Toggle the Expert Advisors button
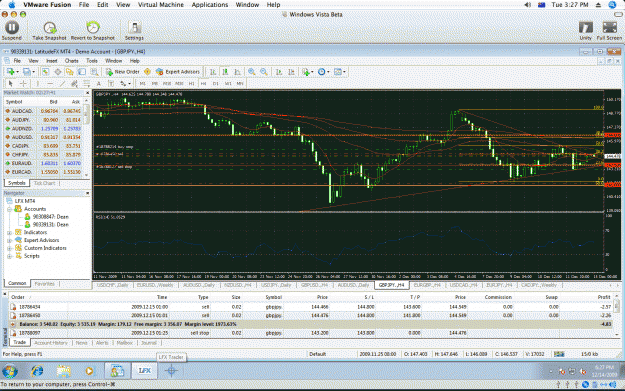The width and height of the screenshot is (625, 391). 178,72
